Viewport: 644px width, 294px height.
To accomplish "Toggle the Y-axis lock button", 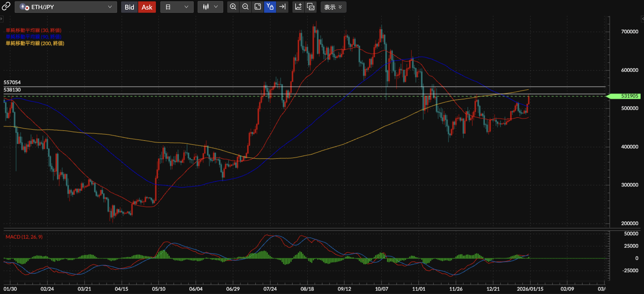I will [x=270, y=7].
